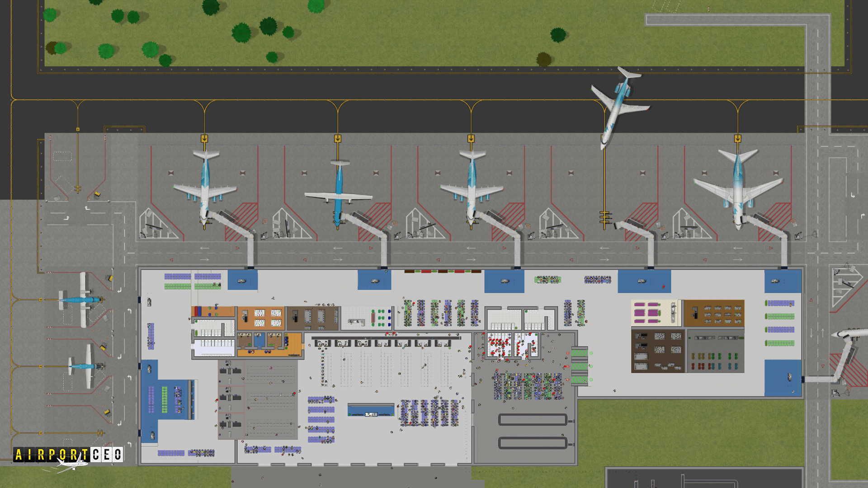
Task: Select the blue turboprop plane at the second stand
Action: 338,192
